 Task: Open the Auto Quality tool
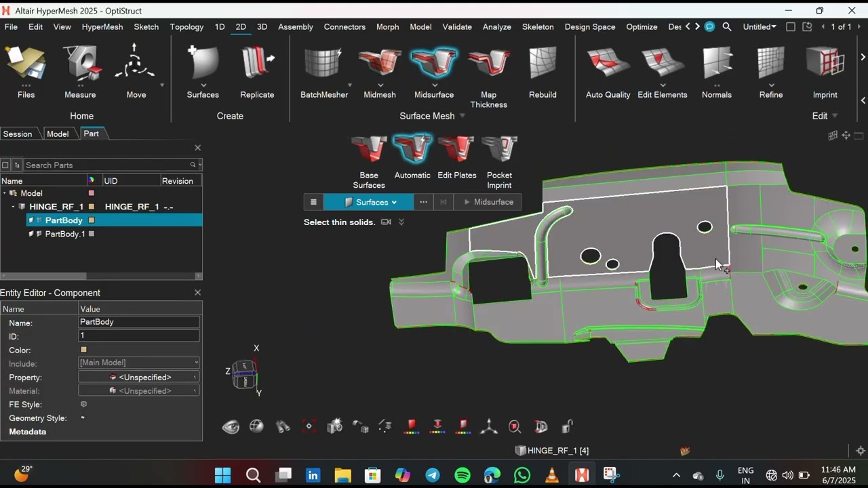[608, 71]
